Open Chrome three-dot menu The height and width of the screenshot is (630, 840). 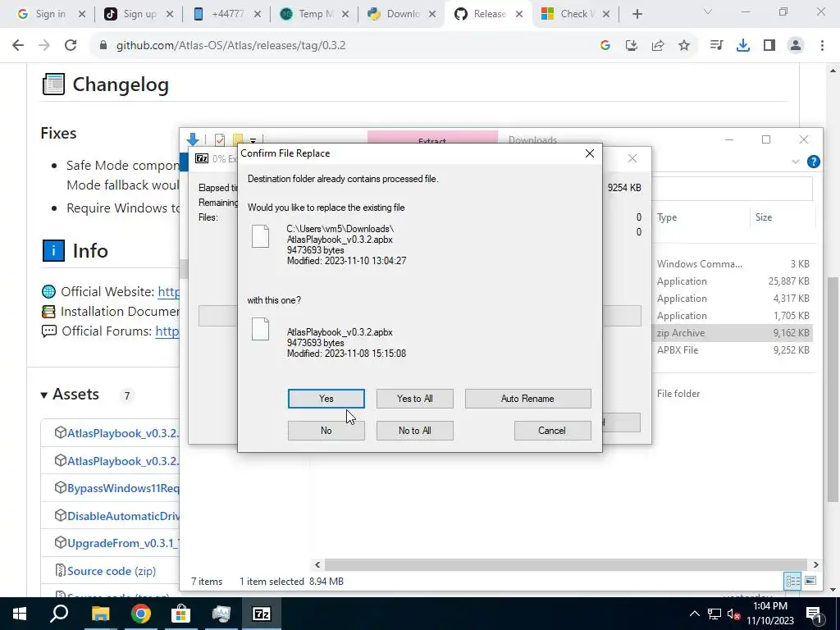click(x=822, y=46)
